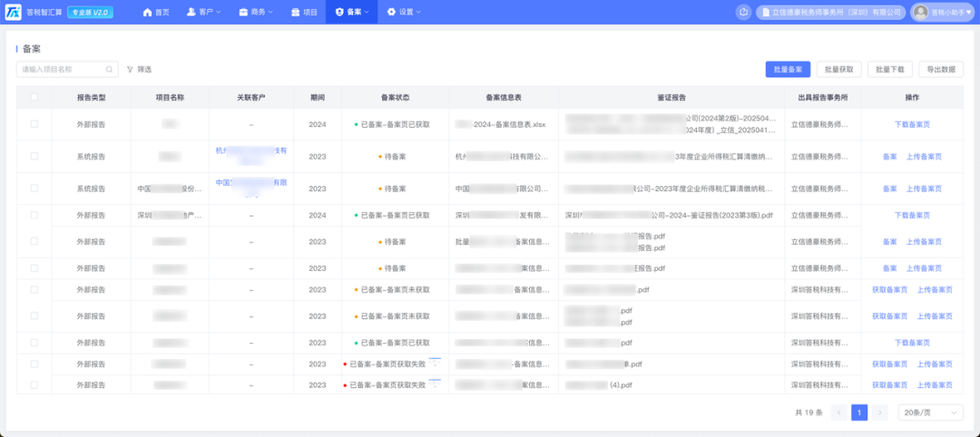Click the 鉴证报告 column header
980x437 pixels.
click(x=671, y=97)
